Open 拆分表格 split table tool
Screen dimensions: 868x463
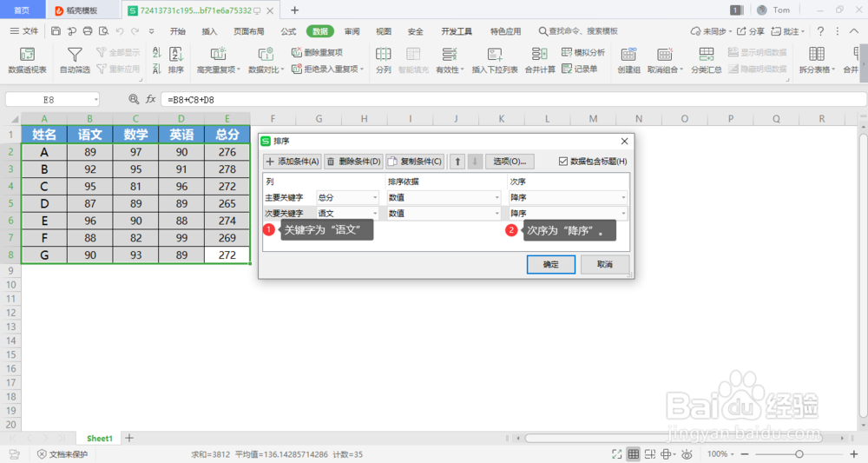pos(817,60)
